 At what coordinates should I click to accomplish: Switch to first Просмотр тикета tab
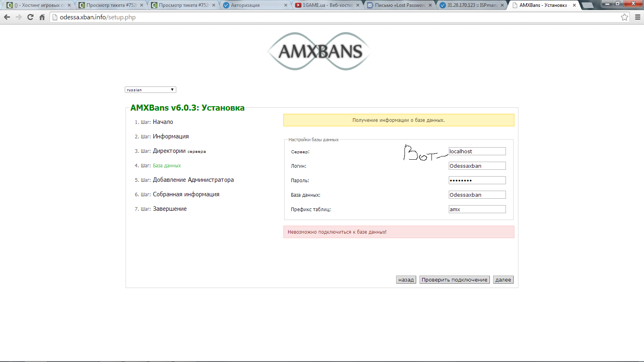point(111,5)
